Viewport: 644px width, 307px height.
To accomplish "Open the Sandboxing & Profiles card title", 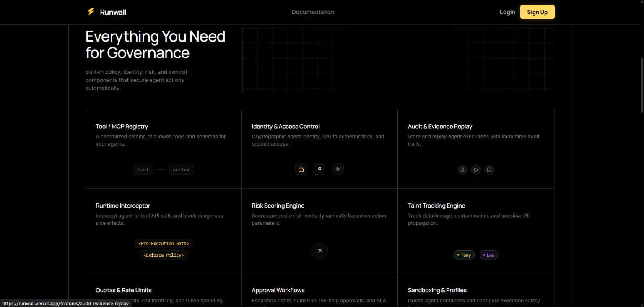I will [x=437, y=290].
